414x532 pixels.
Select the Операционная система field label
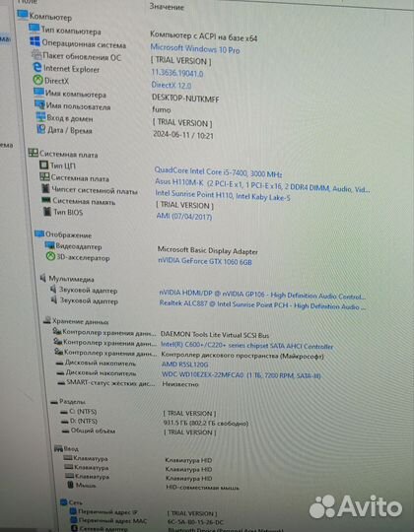coord(84,43)
